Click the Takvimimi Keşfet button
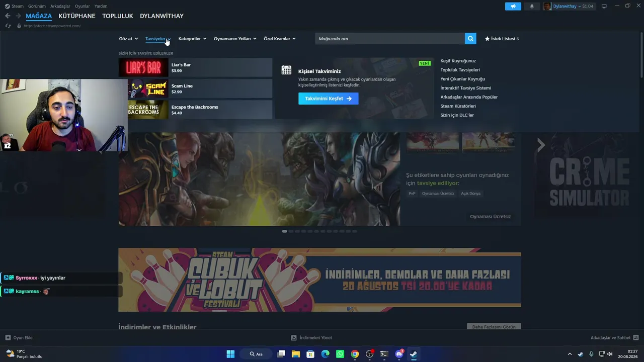Viewport: 644px width, 362px height. tap(329, 99)
